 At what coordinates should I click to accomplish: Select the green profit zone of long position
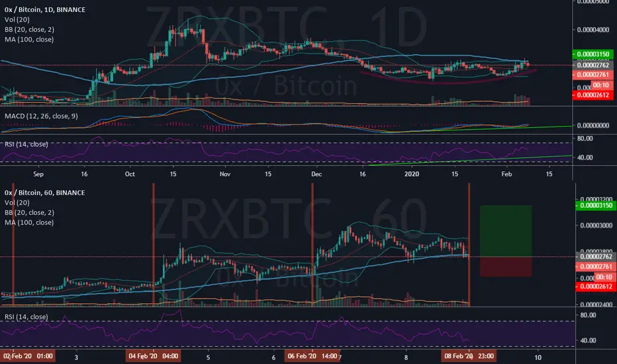[506, 231]
